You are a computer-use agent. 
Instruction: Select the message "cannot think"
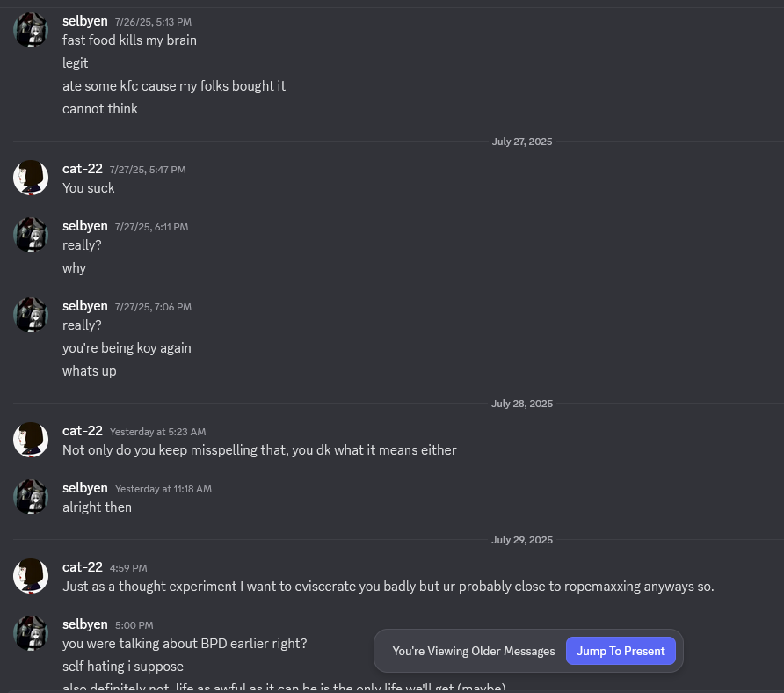point(99,109)
